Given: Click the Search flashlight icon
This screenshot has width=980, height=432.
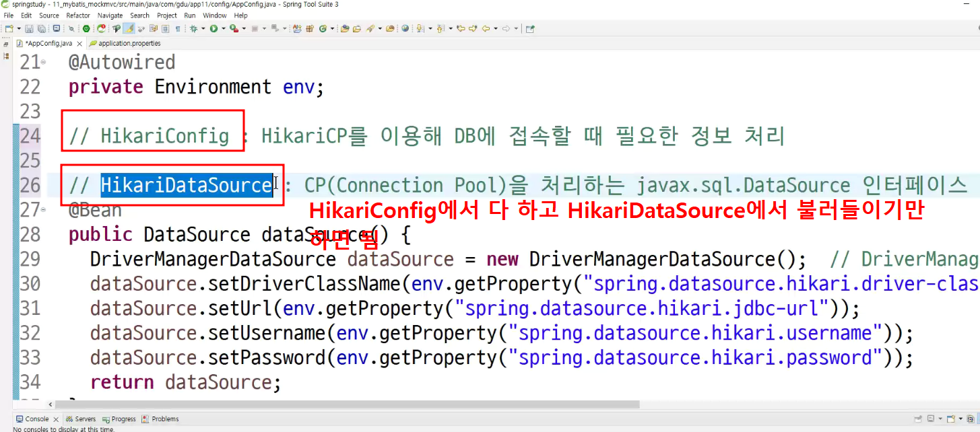Looking at the screenshot, I should pyautogui.click(x=370, y=29).
